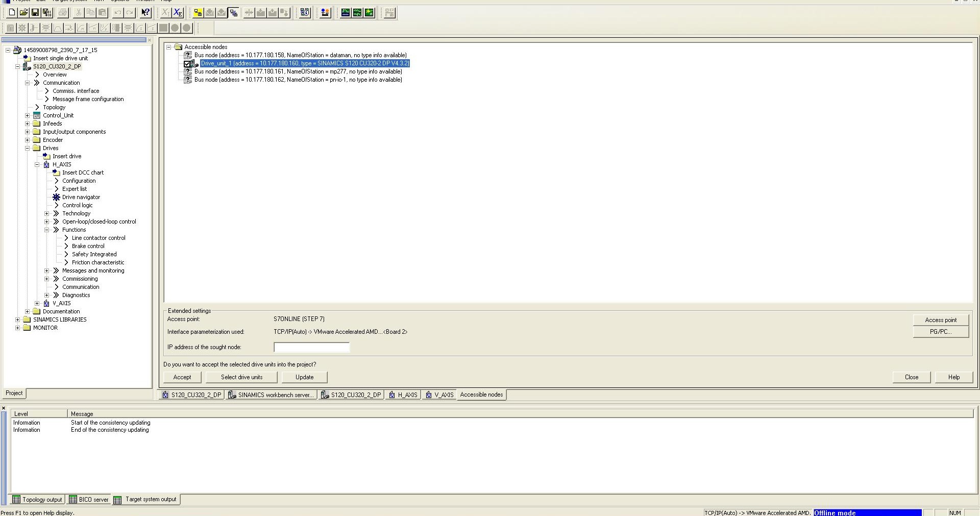Screen dimensions: 980x516
Task: Open the BICO server tab
Action: 89,500
